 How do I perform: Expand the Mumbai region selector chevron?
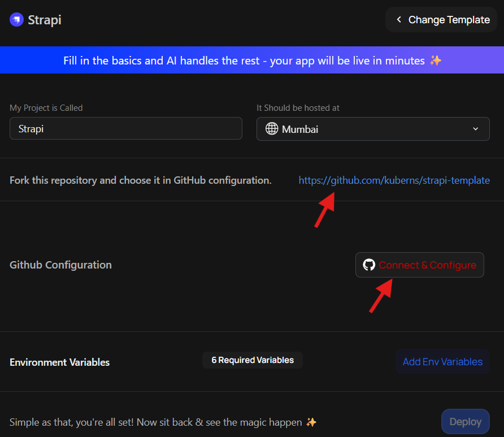[x=475, y=129]
